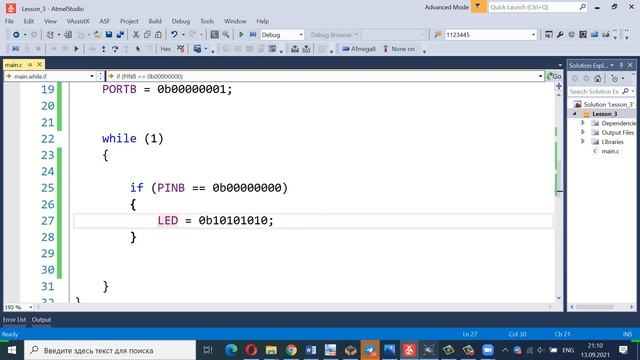Open the Build menu
640x360 pixels.
[155, 21]
